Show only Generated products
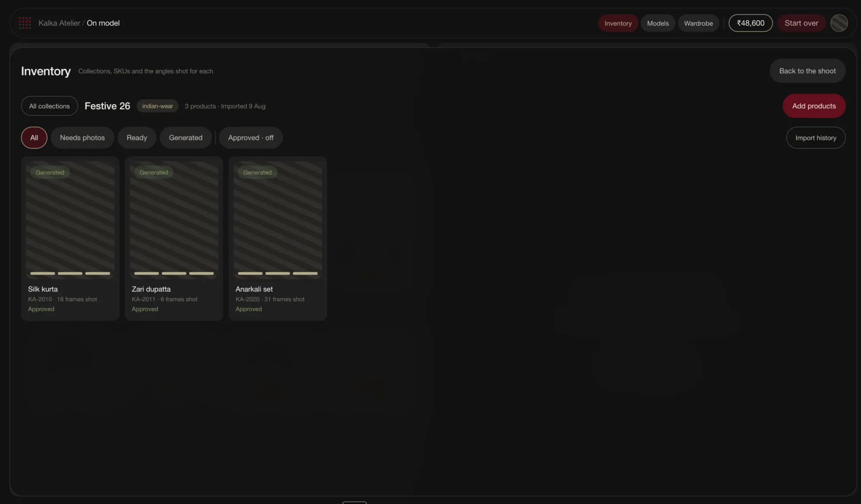This screenshot has width=861, height=504. [x=186, y=138]
